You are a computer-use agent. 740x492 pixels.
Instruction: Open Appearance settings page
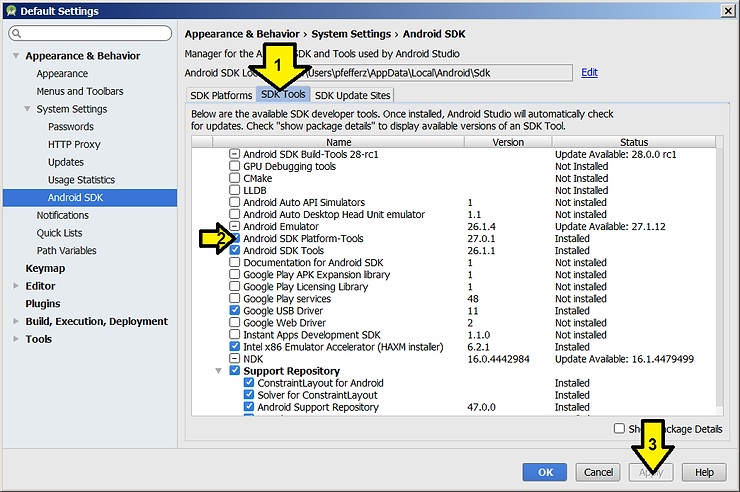[62, 74]
